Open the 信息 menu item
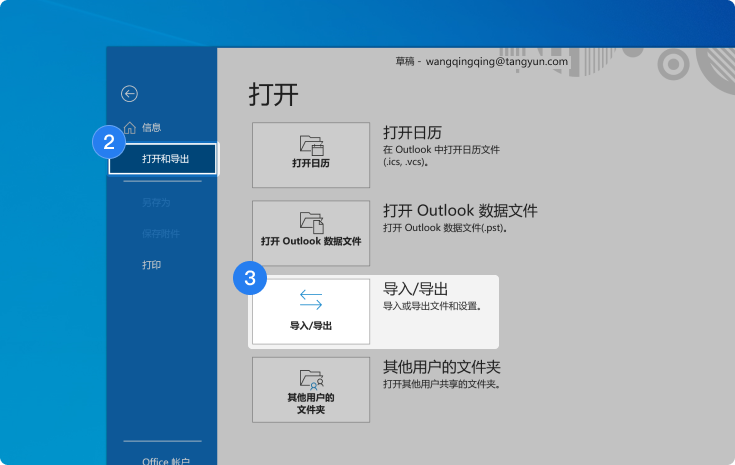 click(x=151, y=128)
